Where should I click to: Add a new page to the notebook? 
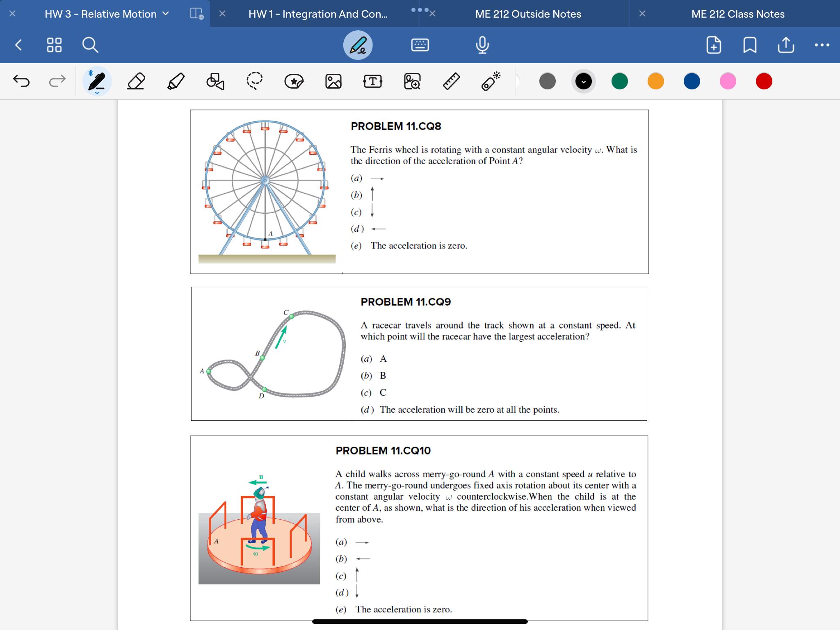click(x=714, y=45)
